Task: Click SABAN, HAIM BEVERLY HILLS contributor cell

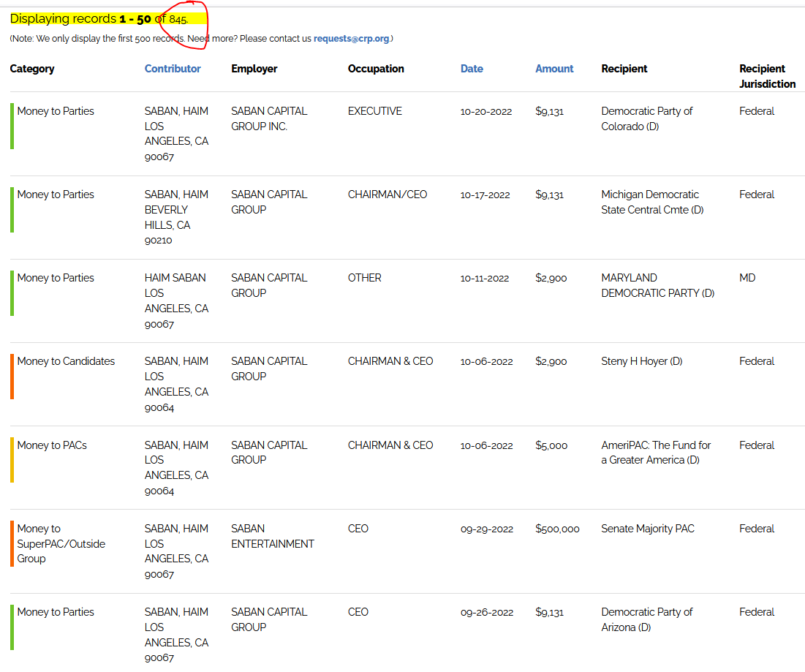Action: coord(176,217)
